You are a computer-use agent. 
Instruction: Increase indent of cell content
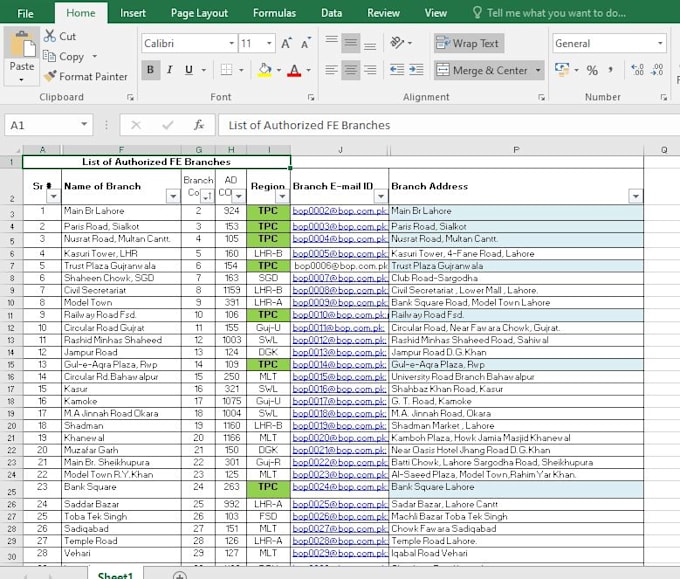click(x=416, y=70)
